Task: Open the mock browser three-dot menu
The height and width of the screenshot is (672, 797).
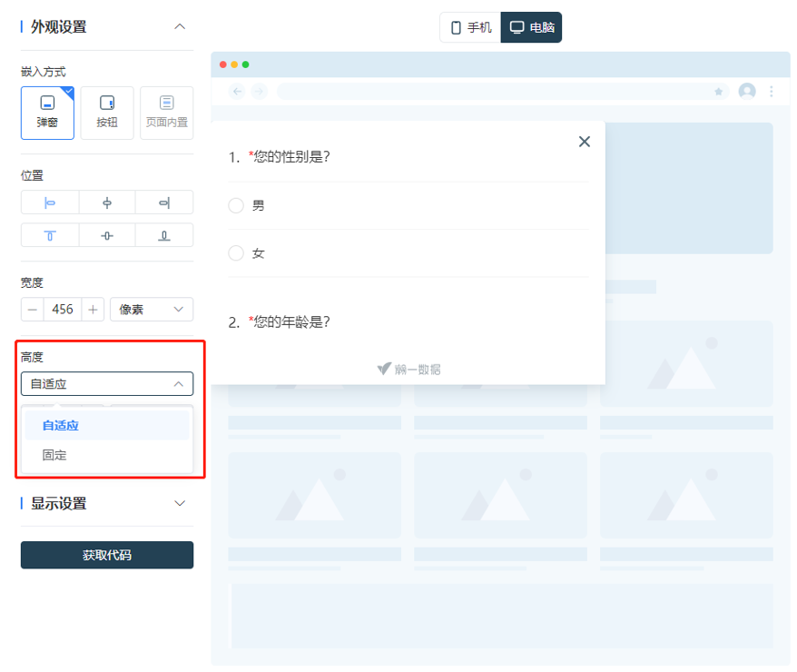Action: (x=772, y=92)
